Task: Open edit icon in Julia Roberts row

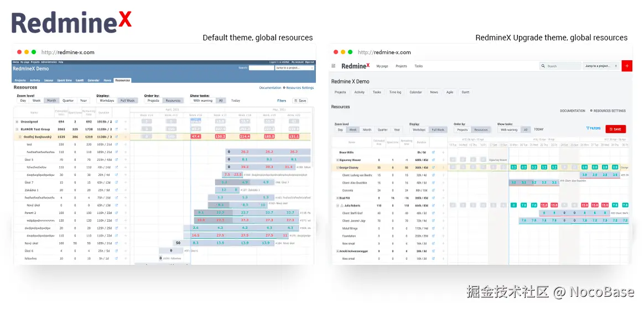Action: (433, 205)
